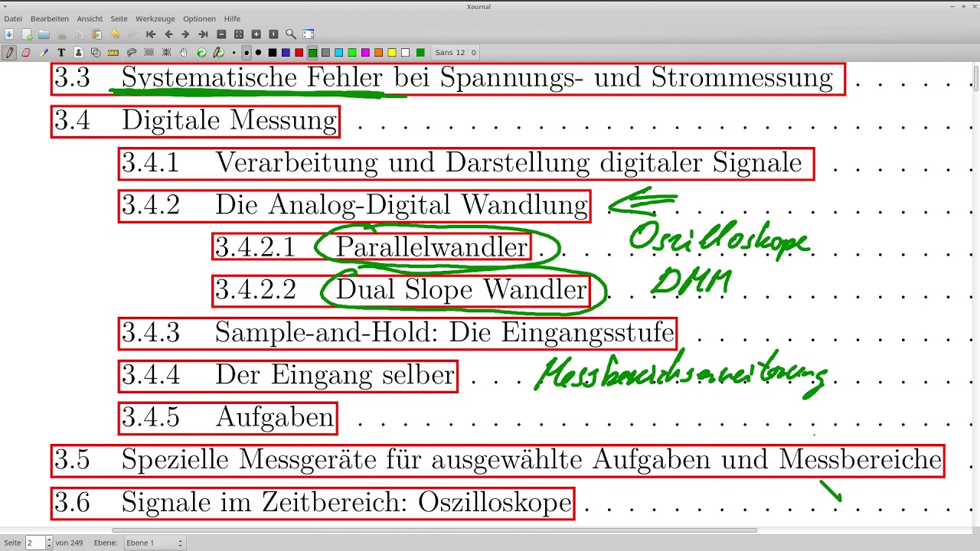Select the Highlighter tool

coord(44,53)
